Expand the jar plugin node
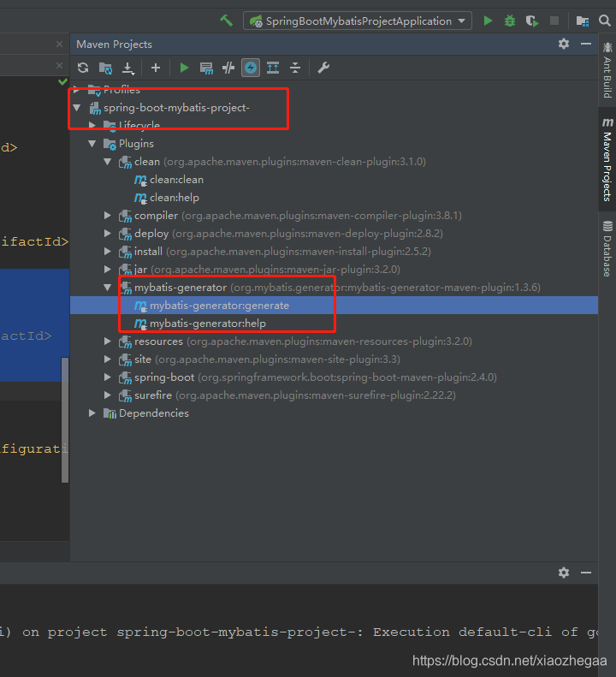This screenshot has width=616, height=677. (108, 270)
